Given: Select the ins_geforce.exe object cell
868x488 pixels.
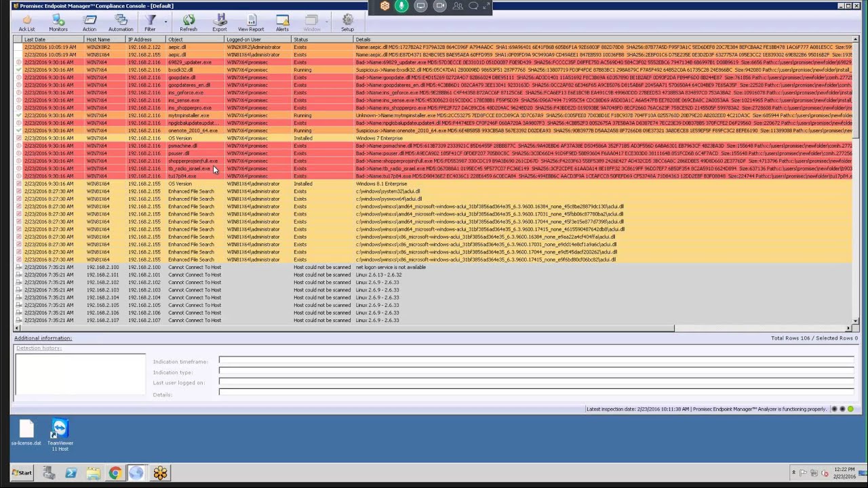Looking at the screenshot, I should click(x=195, y=93).
